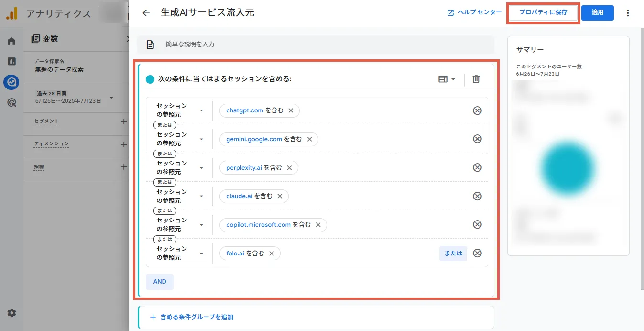Remove the felo.ai chip filter
This screenshot has width=644, height=331.
click(x=272, y=254)
